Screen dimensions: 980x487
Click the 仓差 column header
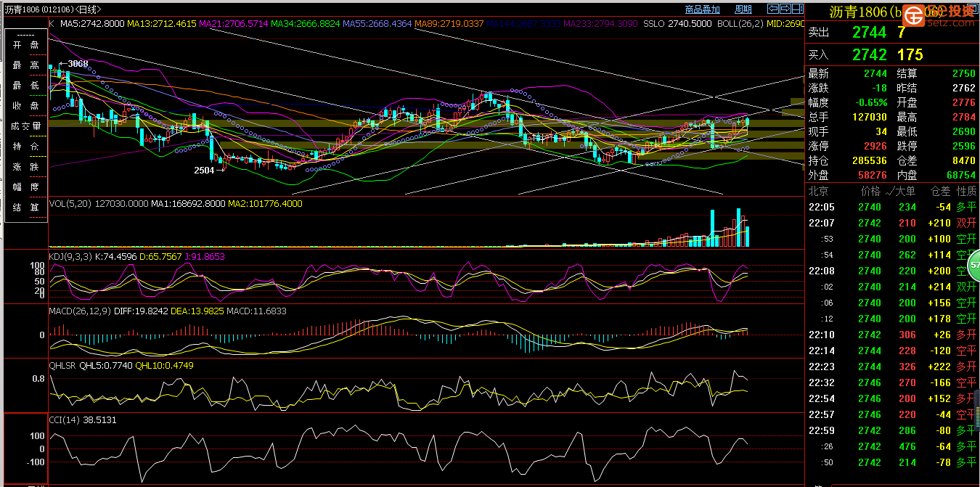(940, 192)
